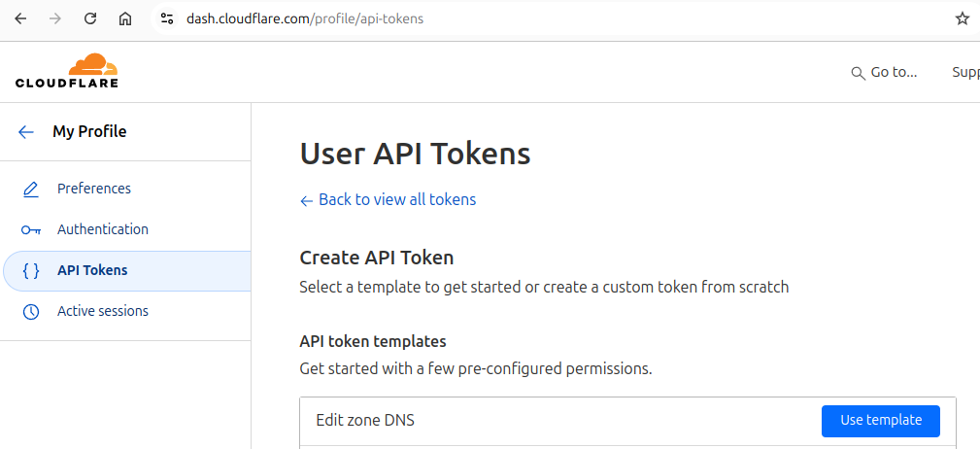Reload the current page
This screenshot has width=980, height=449.
pos(90,18)
